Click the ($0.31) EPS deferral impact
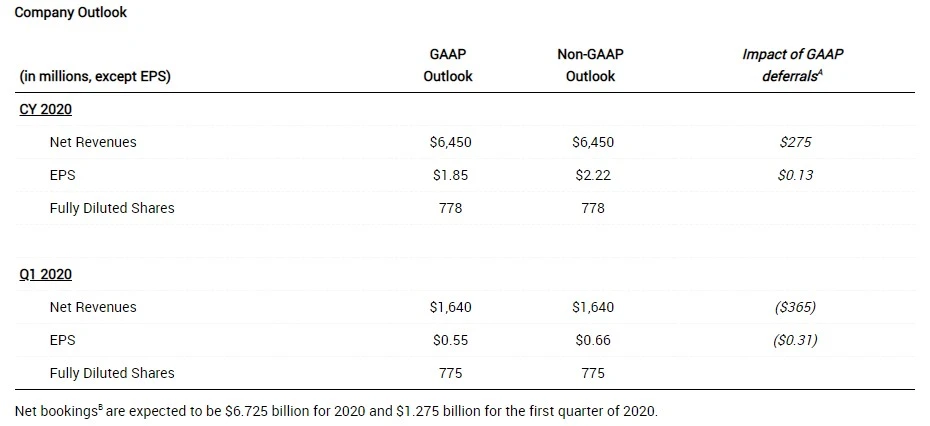930x426 pixels. (x=795, y=340)
